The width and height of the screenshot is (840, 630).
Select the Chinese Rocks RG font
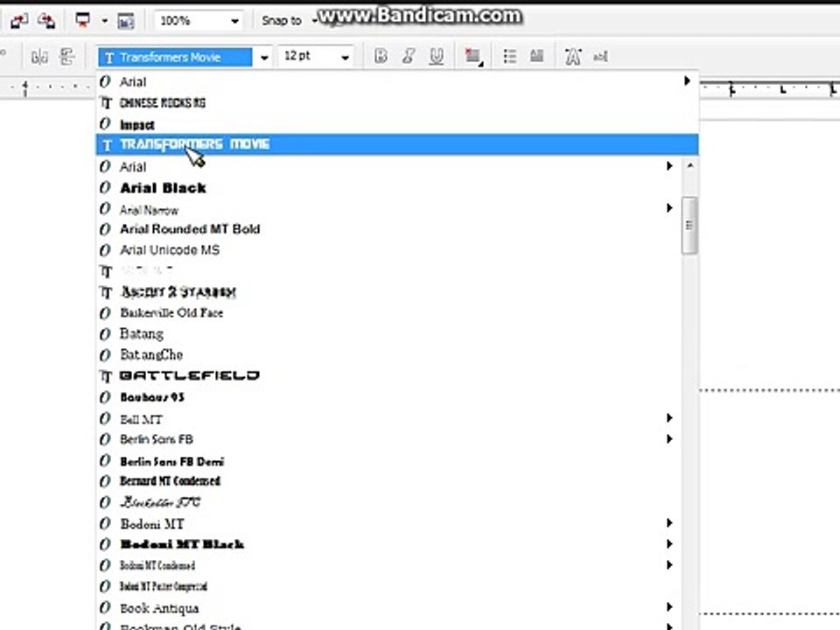pos(397,102)
